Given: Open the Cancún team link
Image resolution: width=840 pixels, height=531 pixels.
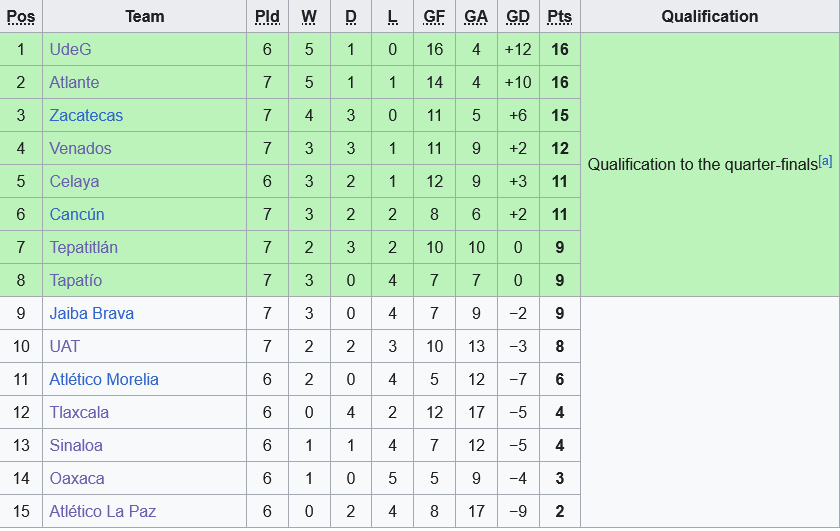Looking at the screenshot, I should pos(77,214).
